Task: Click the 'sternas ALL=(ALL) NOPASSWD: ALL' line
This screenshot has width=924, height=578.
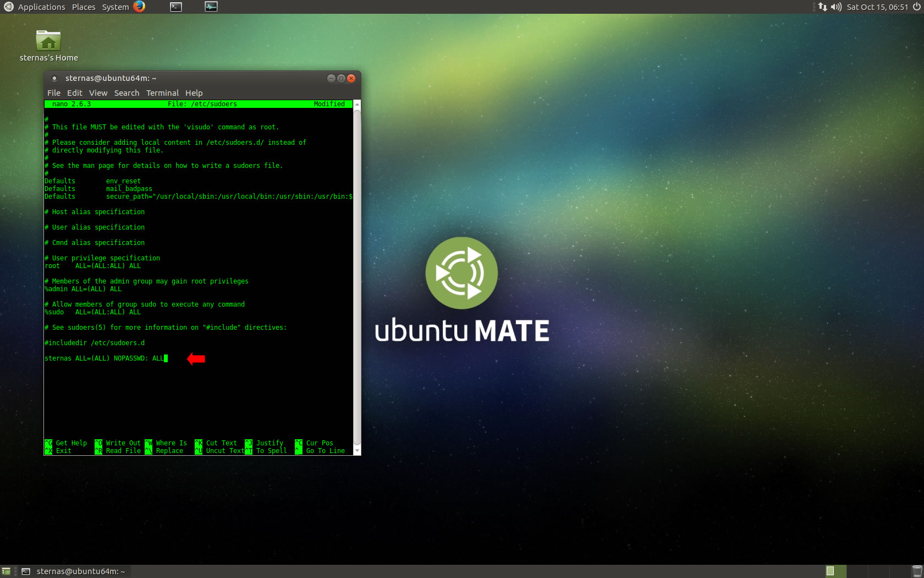Action: point(105,358)
